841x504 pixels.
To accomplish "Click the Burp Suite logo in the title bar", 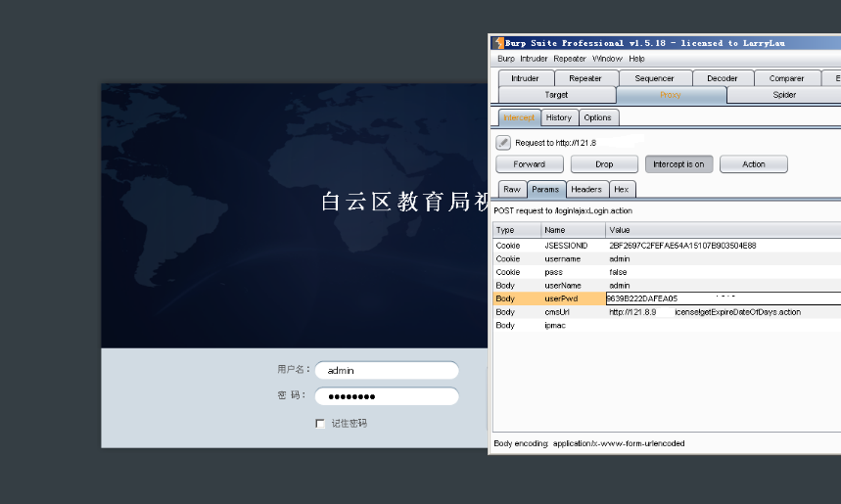I will pyautogui.click(x=497, y=43).
